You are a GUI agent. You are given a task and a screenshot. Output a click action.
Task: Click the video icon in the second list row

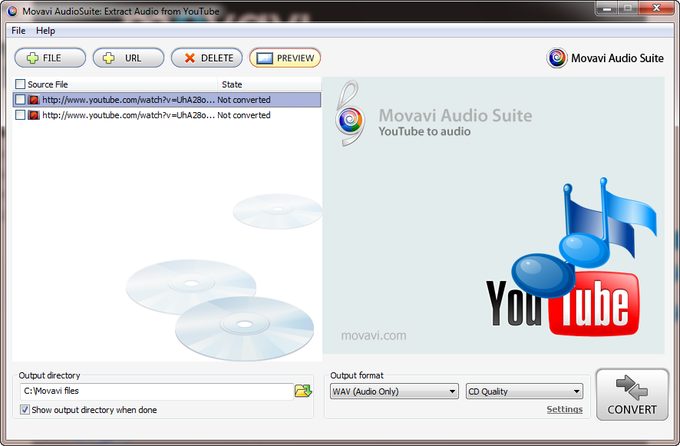pyautogui.click(x=34, y=115)
